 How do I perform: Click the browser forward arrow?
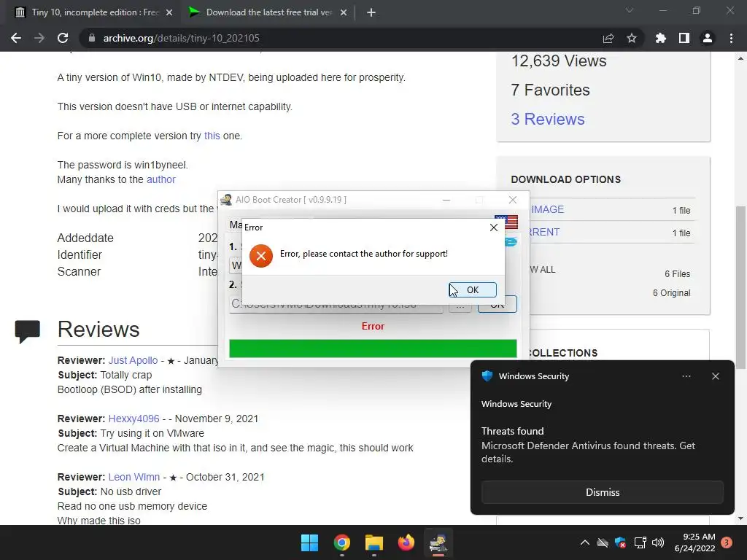click(x=39, y=38)
